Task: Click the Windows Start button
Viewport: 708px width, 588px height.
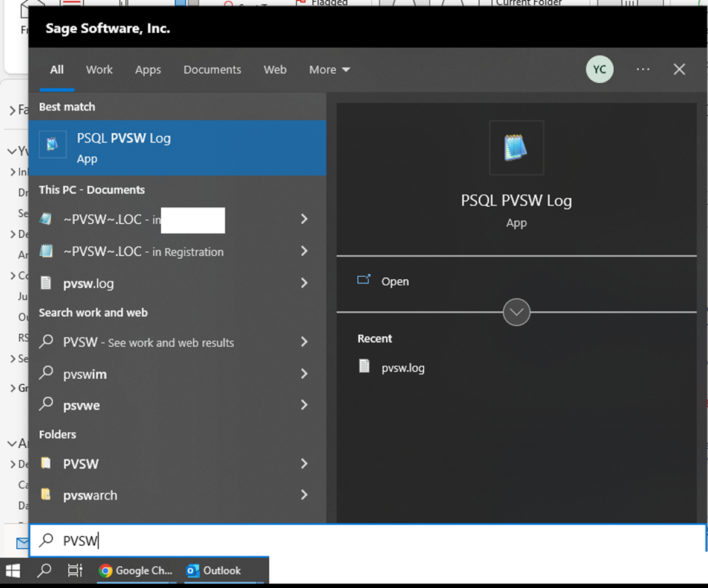Action: point(12,571)
